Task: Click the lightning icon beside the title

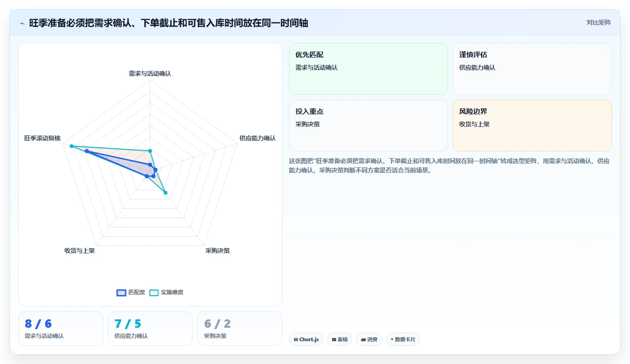Action: tap(22, 23)
